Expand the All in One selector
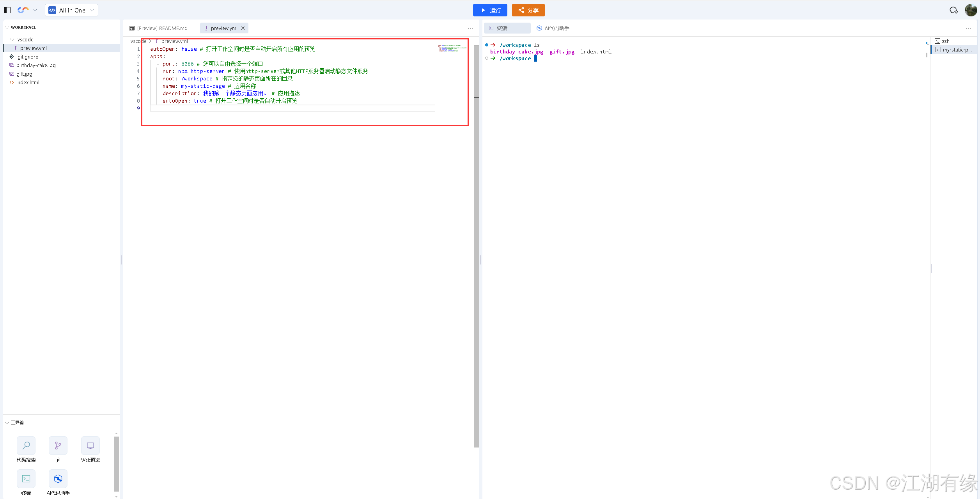980x499 pixels. (72, 10)
